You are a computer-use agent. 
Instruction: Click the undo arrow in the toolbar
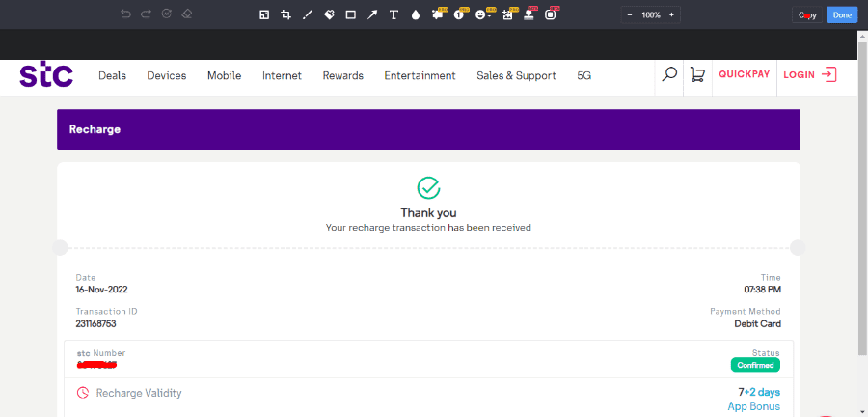click(125, 14)
